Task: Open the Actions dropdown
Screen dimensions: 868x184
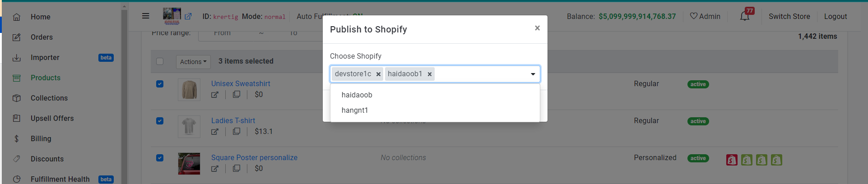Action: (x=193, y=62)
